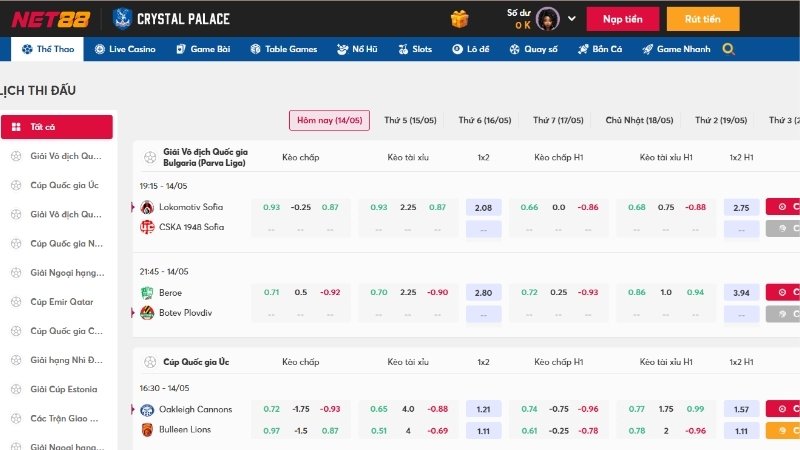
Task: Click the user avatar picture
Action: coord(547,18)
